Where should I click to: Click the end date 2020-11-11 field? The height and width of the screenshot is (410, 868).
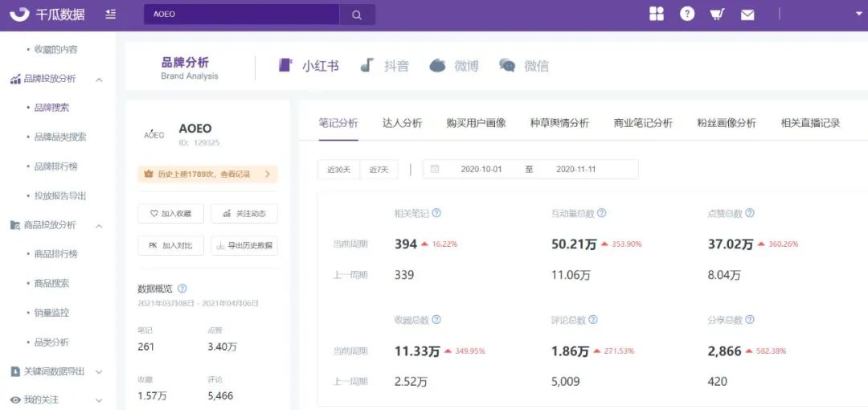click(575, 170)
